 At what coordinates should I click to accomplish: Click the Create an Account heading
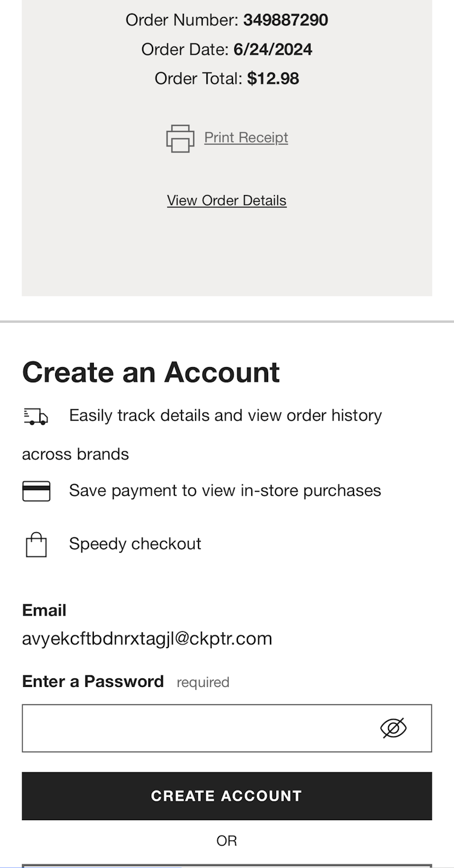[x=151, y=372]
